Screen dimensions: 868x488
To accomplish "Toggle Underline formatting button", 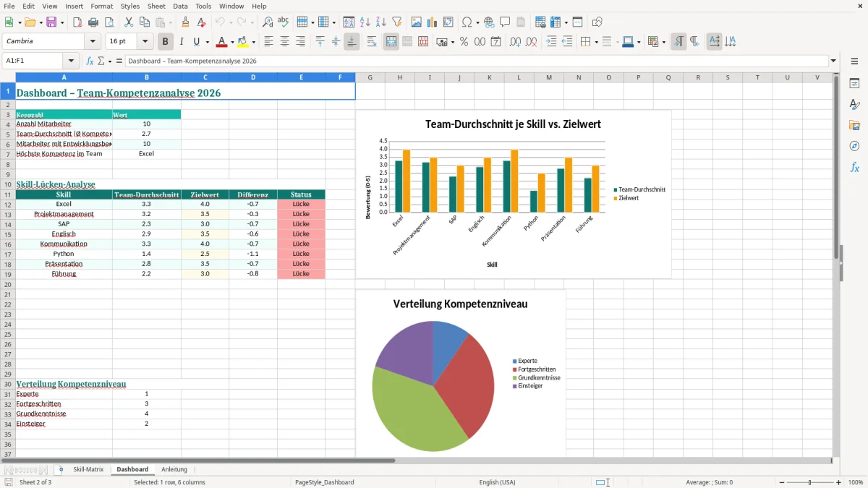I will click(x=196, y=42).
